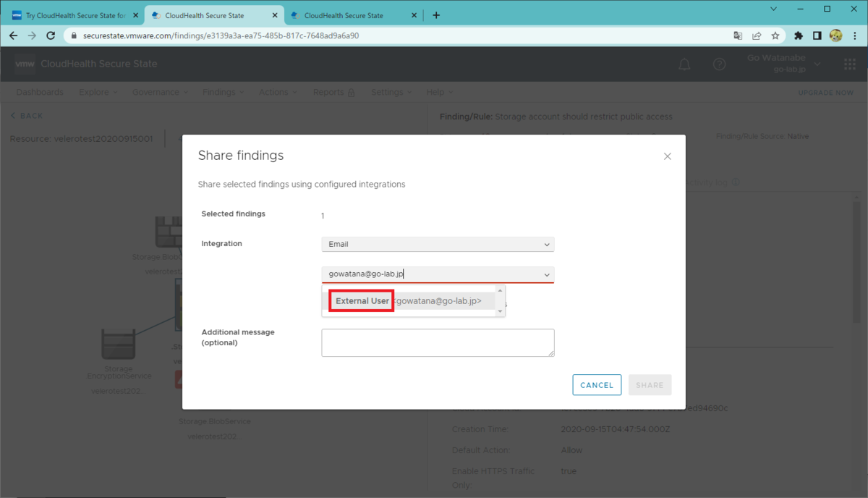
Task: Open the Chrome three-dot menu
Action: 855,35
